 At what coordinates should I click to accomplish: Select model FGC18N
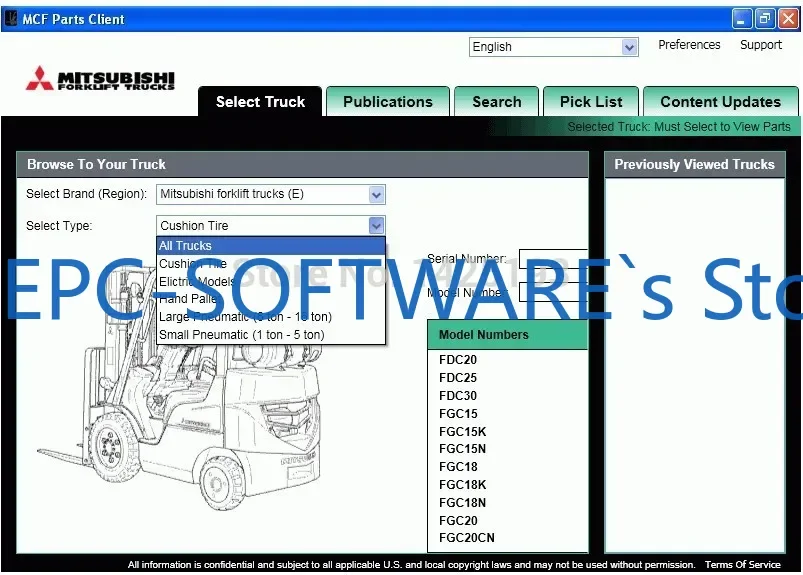462,502
